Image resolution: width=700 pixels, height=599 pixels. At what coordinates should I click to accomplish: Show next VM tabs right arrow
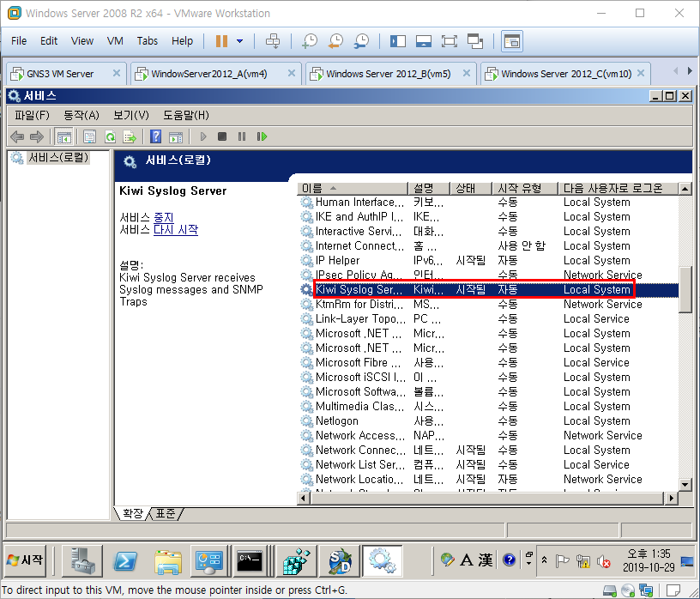click(690, 71)
